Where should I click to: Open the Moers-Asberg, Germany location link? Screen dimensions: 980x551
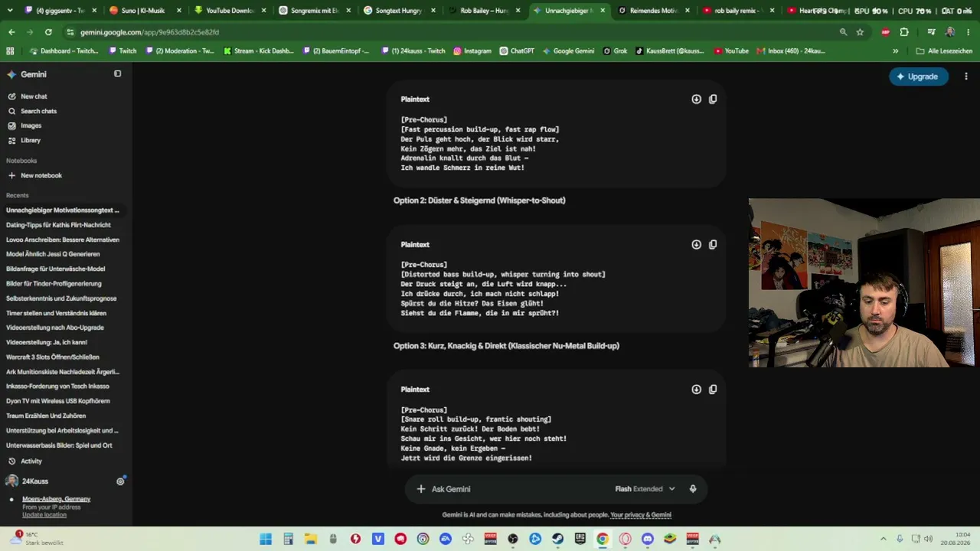pos(56,499)
